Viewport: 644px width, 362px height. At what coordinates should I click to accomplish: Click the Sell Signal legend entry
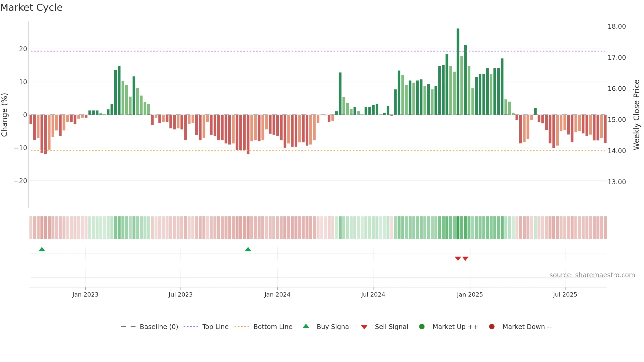tap(385, 327)
